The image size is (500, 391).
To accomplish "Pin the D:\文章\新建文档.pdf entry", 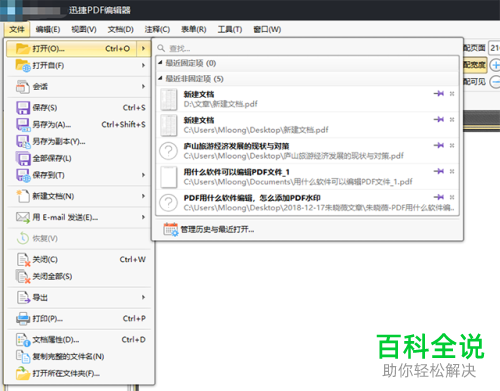I will click(x=439, y=94).
